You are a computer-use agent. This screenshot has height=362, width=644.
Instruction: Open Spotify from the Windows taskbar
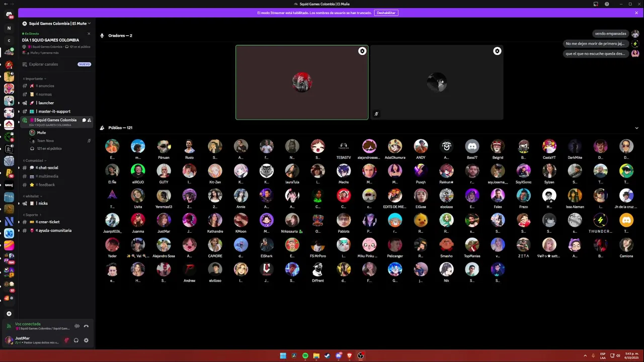(305, 356)
